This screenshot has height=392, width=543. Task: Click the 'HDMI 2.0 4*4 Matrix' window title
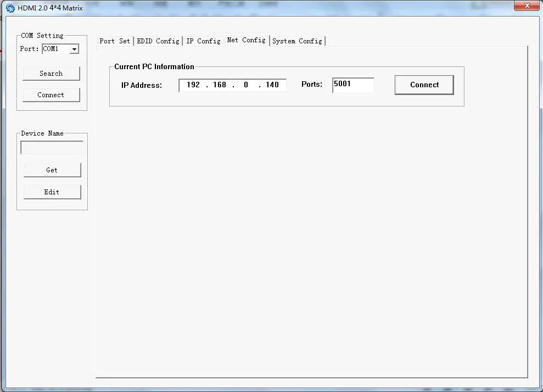pos(50,8)
